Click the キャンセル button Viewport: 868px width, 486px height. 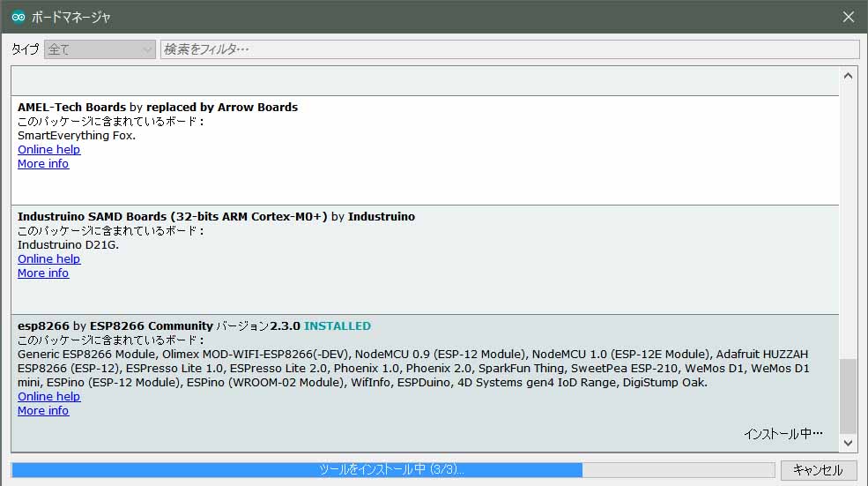(818, 470)
